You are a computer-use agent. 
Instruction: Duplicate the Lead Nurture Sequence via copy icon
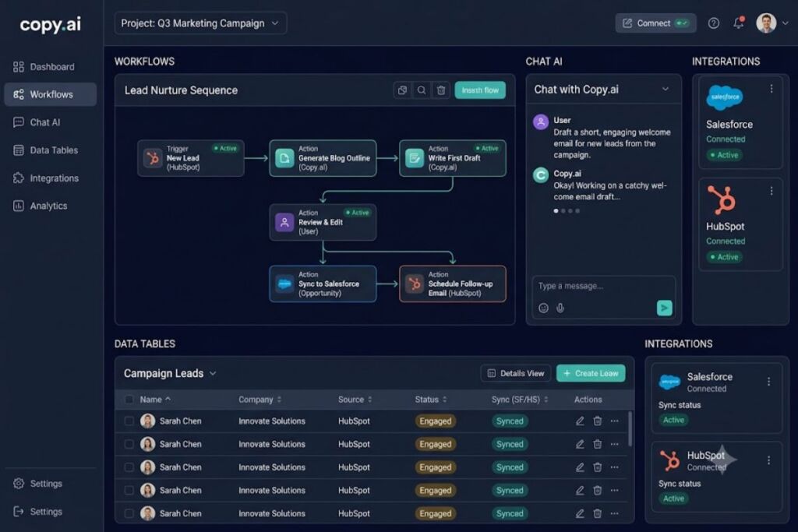pyautogui.click(x=402, y=90)
